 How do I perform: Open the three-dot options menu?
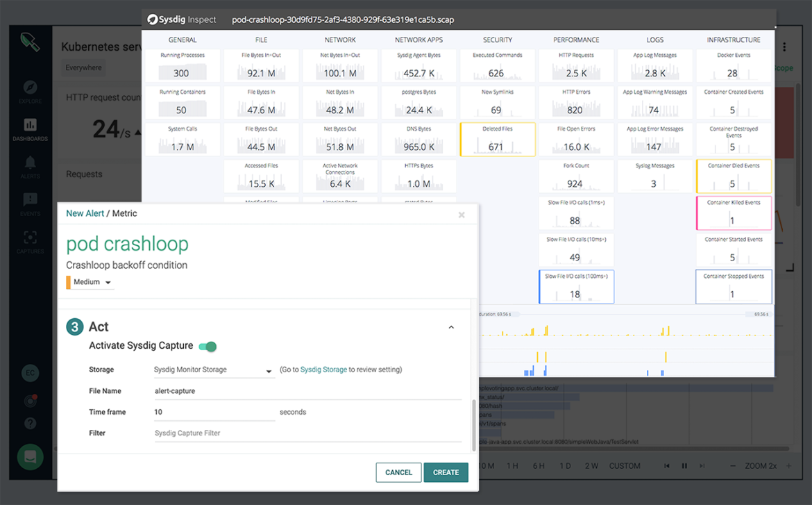(784, 47)
